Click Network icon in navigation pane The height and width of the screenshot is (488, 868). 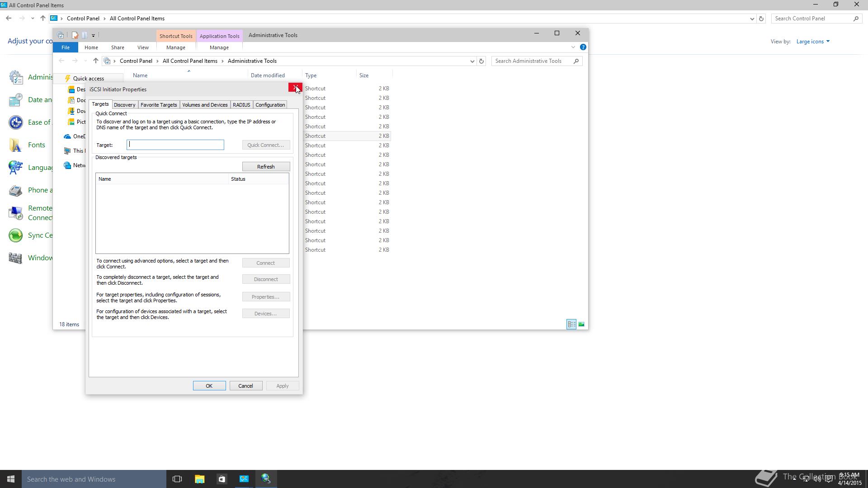(67, 165)
